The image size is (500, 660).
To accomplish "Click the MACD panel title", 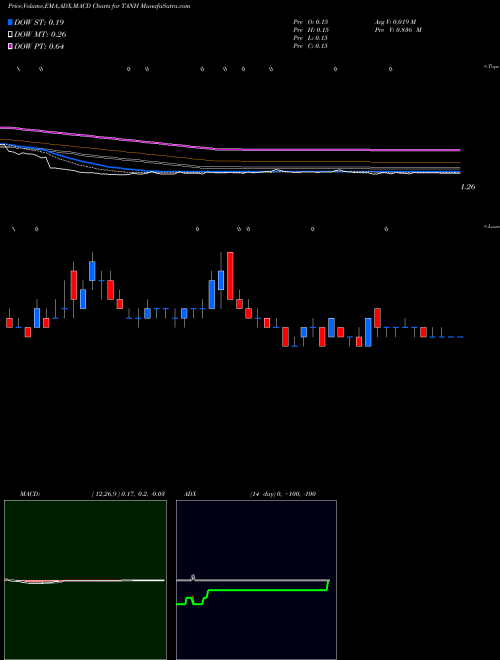I will pyautogui.click(x=30, y=494).
